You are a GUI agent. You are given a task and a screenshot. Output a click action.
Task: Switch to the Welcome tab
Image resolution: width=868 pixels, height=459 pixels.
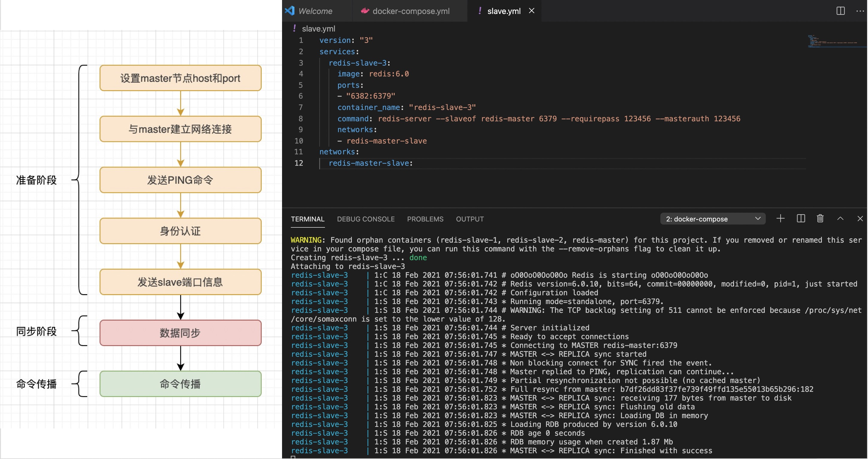(x=315, y=11)
